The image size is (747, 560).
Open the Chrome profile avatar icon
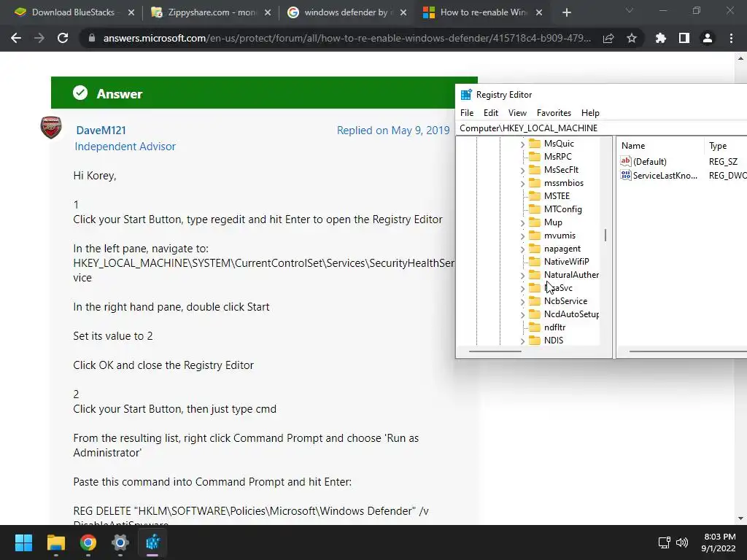[x=708, y=38]
